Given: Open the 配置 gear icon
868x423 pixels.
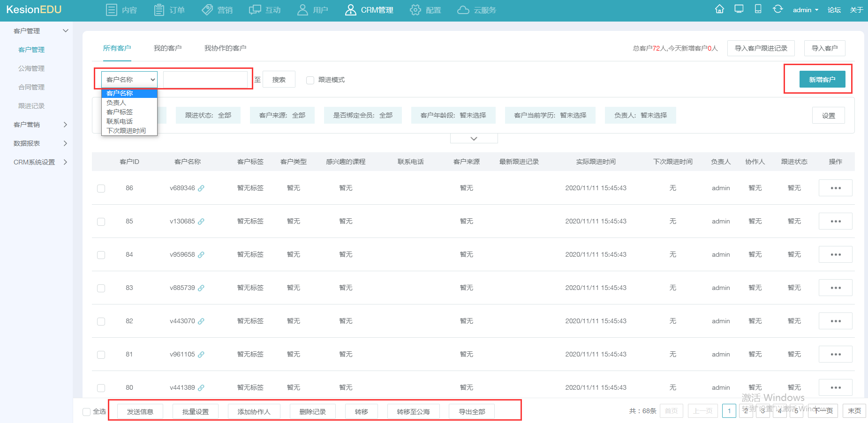Looking at the screenshot, I should pos(415,10).
